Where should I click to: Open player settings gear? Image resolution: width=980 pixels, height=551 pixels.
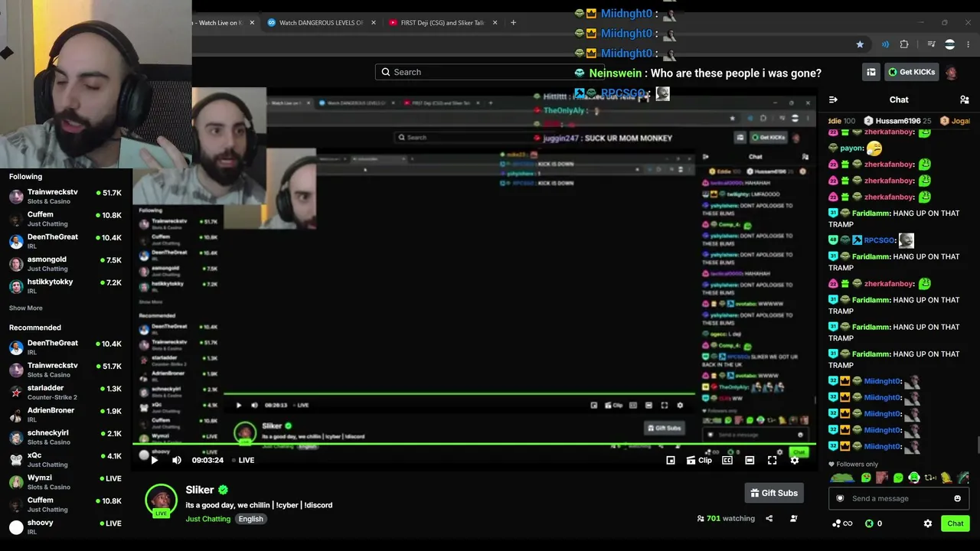(x=795, y=460)
